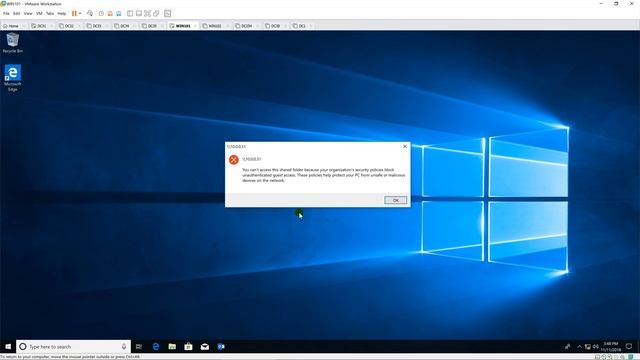
Task: Expand hidden system tray icons chevron
Action: tap(579, 347)
